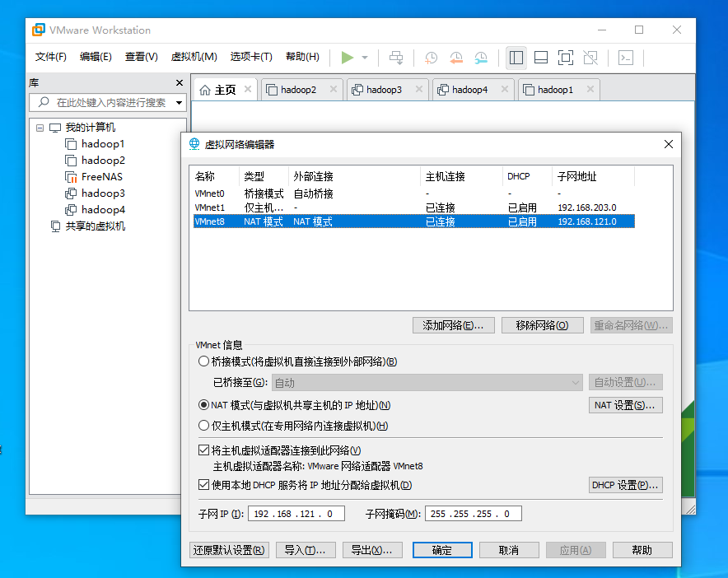This screenshot has width=728, height=578.
Task: Select the host-only mode radio button
Action: 203,425
